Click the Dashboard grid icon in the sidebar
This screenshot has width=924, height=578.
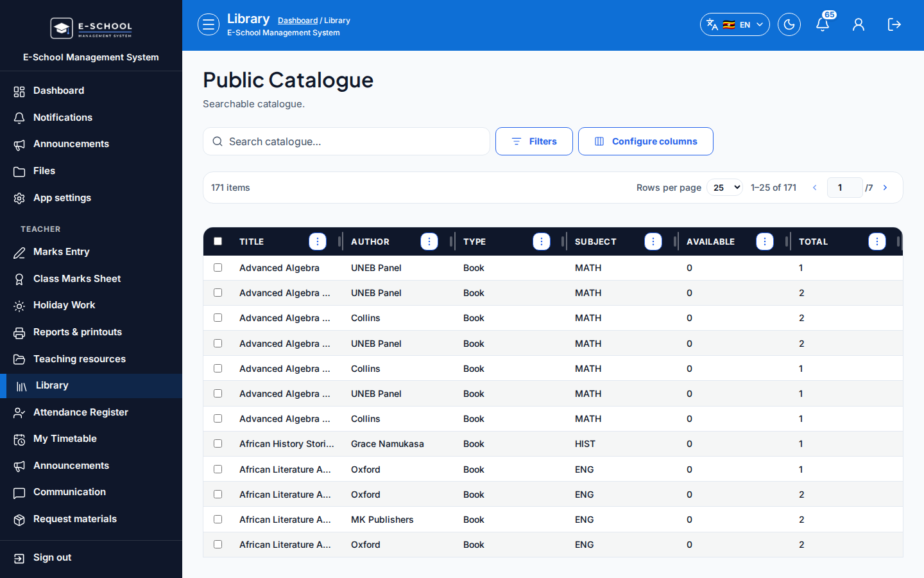pyautogui.click(x=19, y=91)
